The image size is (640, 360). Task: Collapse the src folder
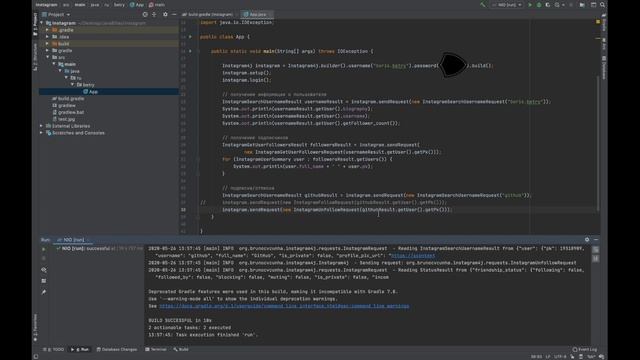pos(48,57)
